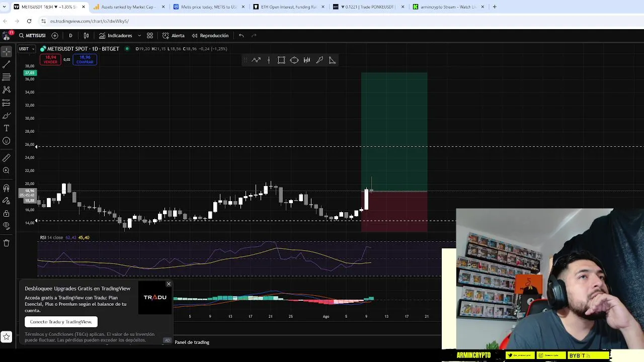The image size is (644, 362).
Task: Select triangle tool in floating toolbar
Action: [x=332, y=60]
